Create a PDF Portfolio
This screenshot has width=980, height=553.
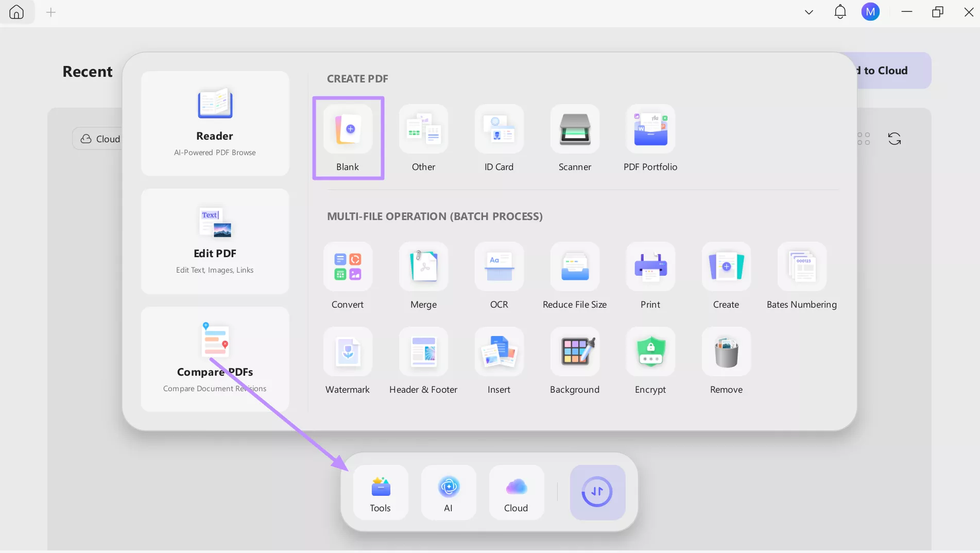650,138
